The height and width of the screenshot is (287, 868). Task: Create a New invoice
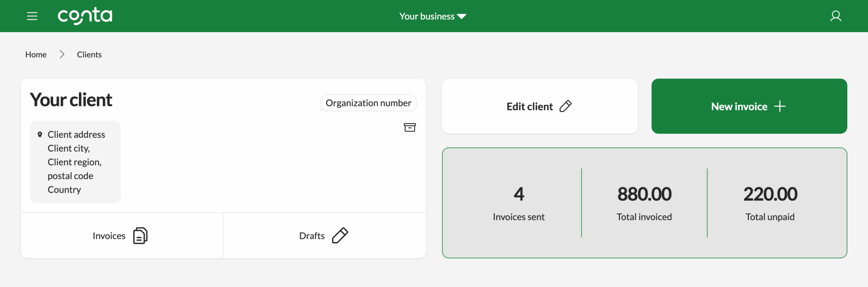[x=749, y=106]
